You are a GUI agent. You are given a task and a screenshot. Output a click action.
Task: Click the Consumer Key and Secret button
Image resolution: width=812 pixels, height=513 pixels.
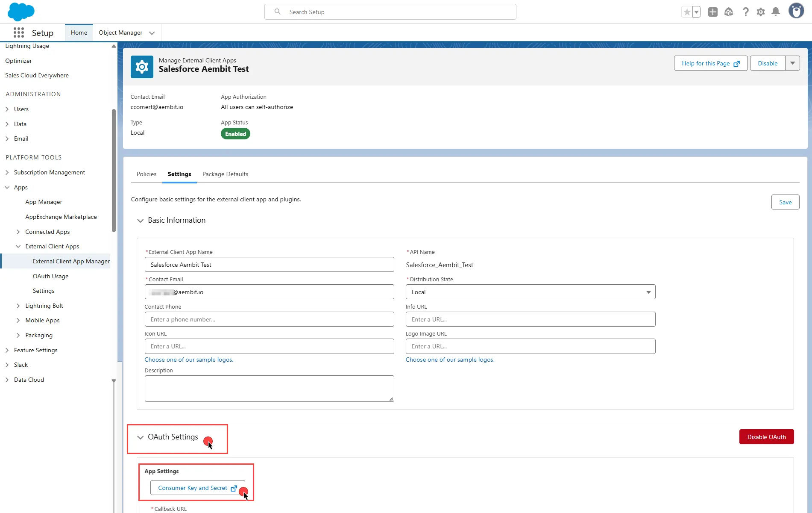(x=197, y=488)
